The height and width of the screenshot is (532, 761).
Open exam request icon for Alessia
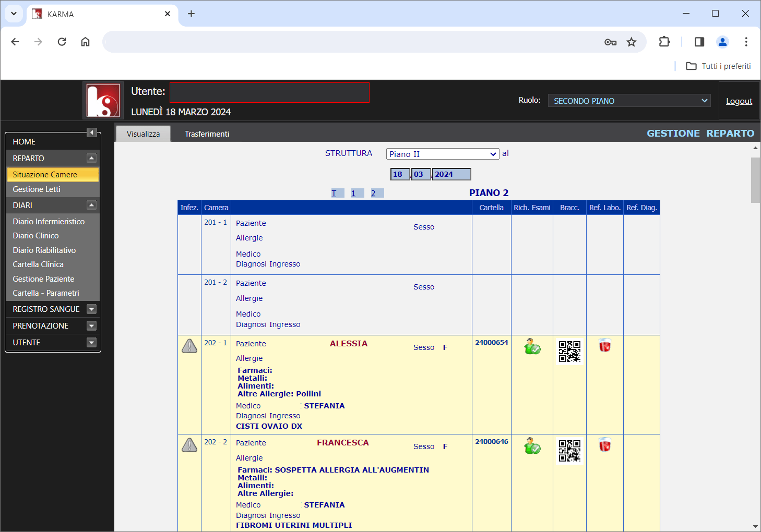[x=532, y=346]
